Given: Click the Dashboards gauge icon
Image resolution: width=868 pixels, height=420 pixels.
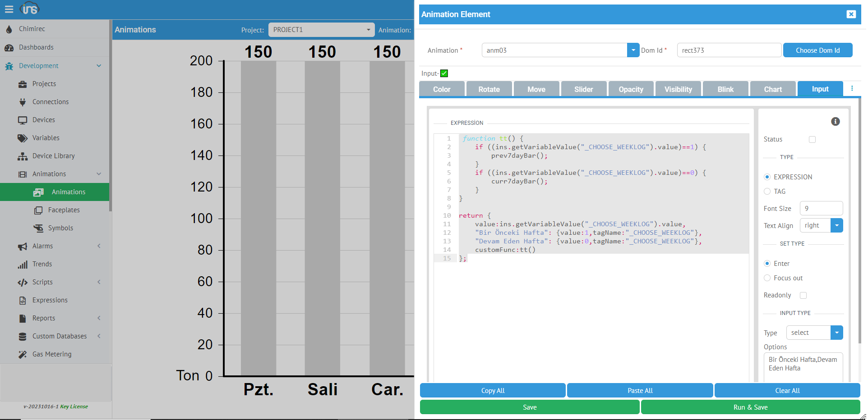Looking at the screenshot, I should [9, 47].
